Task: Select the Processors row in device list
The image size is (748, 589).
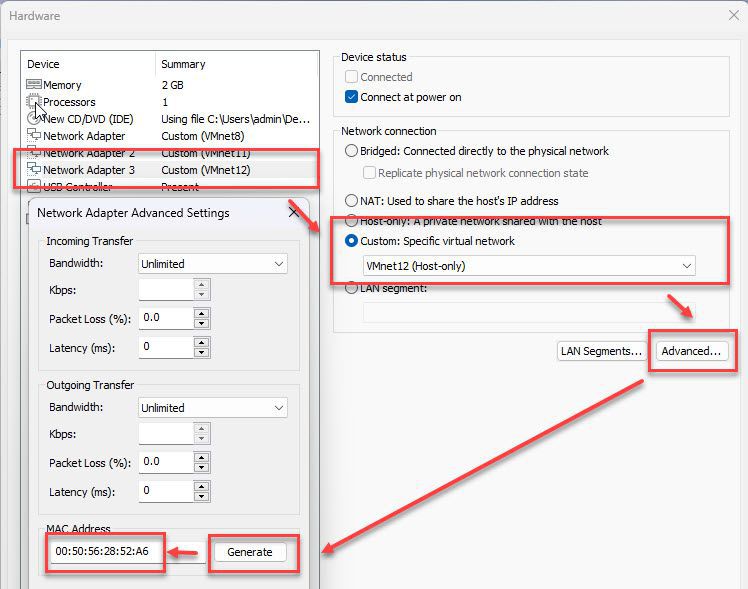Action: (x=170, y=102)
